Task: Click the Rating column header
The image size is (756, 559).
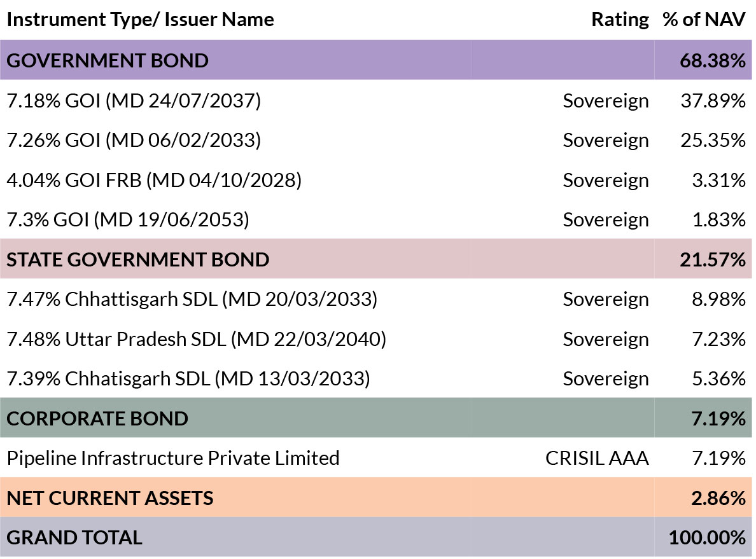Action: tap(620, 20)
